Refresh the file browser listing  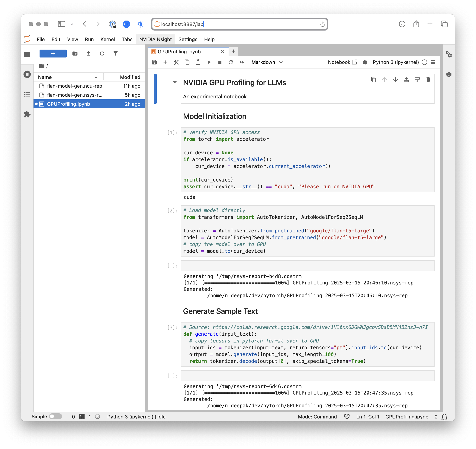[x=102, y=54]
